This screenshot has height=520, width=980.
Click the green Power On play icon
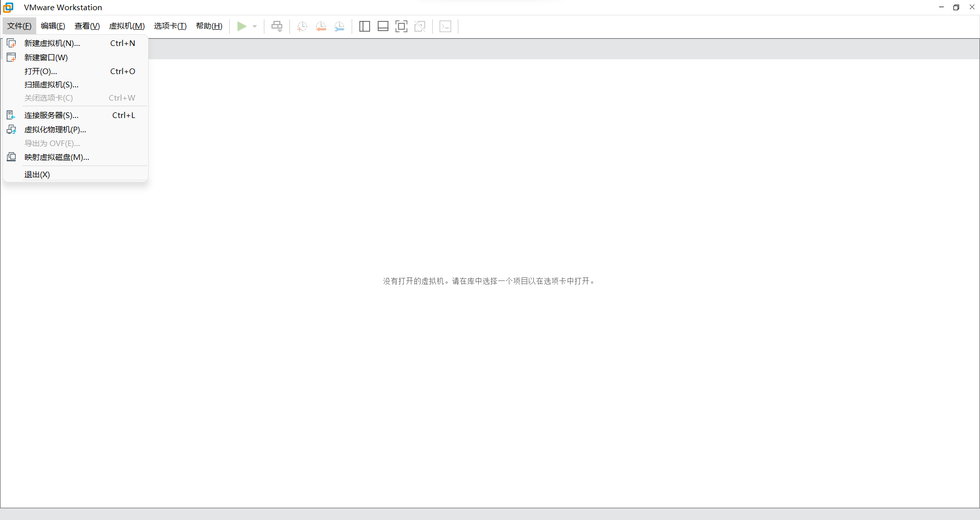[241, 26]
